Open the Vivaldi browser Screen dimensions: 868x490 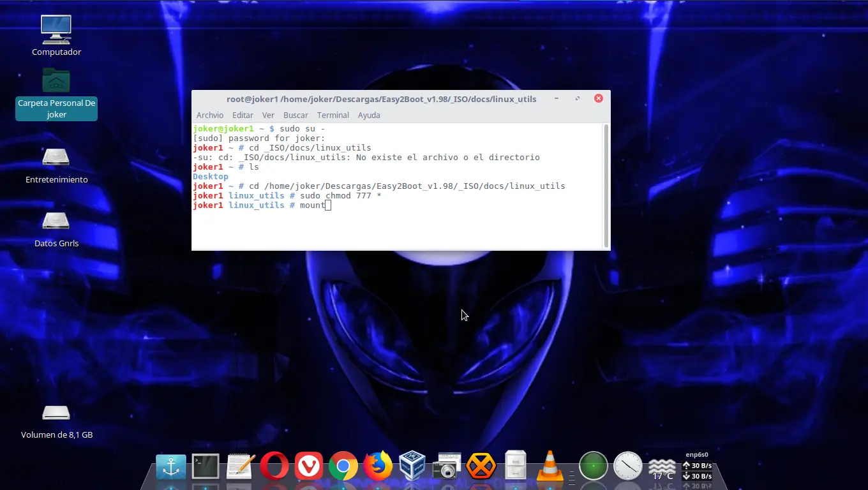click(x=309, y=466)
